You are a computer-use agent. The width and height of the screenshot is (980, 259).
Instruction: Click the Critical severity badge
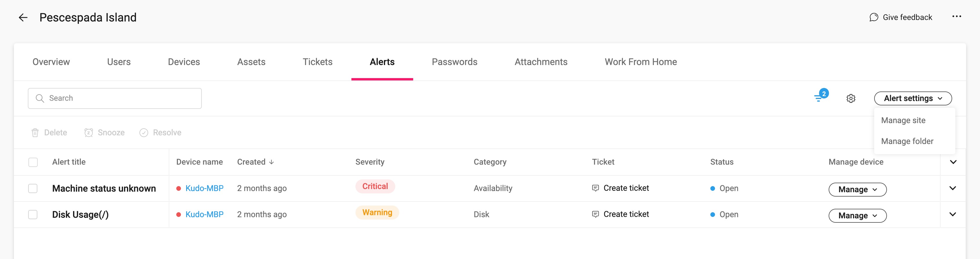click(x=375, y=186)
